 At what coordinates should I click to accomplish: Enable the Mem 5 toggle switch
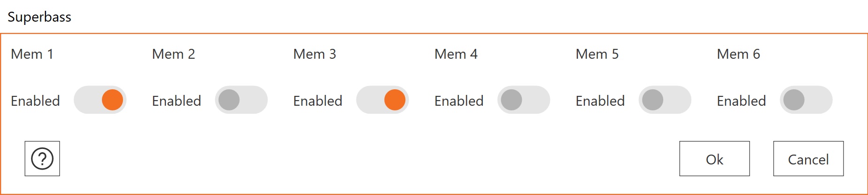pos(665,100)
